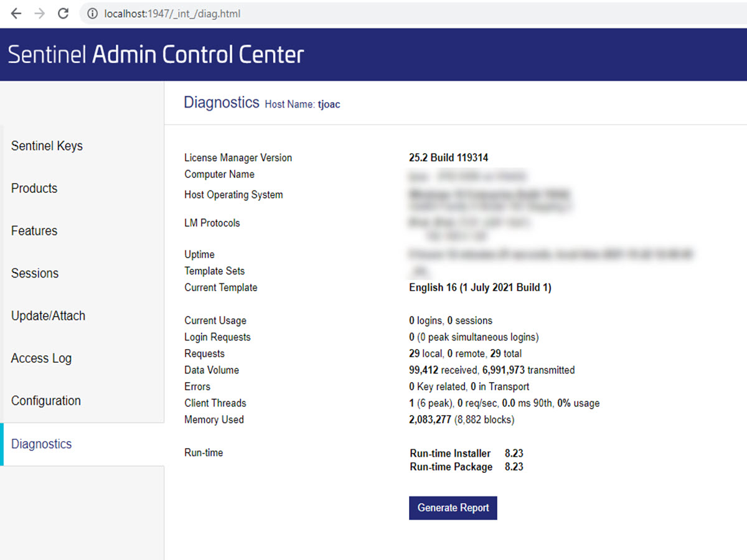Click the host name tjoac
Screen dimensions: 747x560
(x=329, y=105)
